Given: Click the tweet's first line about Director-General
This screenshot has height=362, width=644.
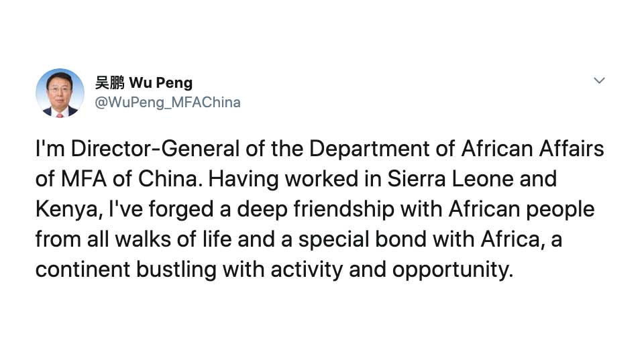Looking at the screenshot, I should [x=320, y=149].
